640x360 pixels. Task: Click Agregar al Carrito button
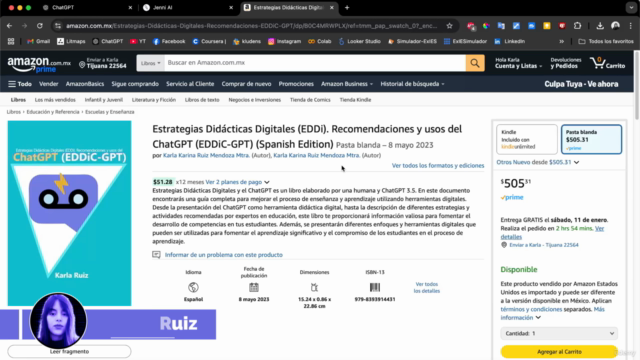[x=559, y=351]
